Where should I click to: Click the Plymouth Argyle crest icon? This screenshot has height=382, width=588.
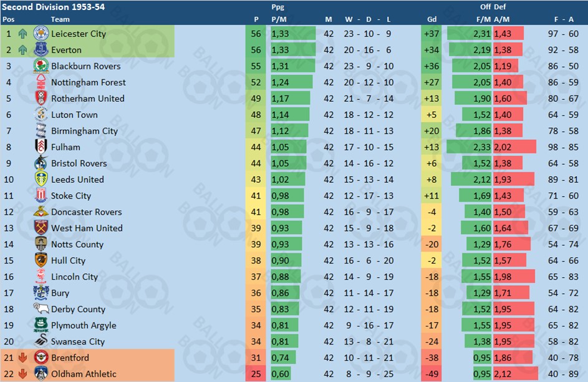[41, 325]
